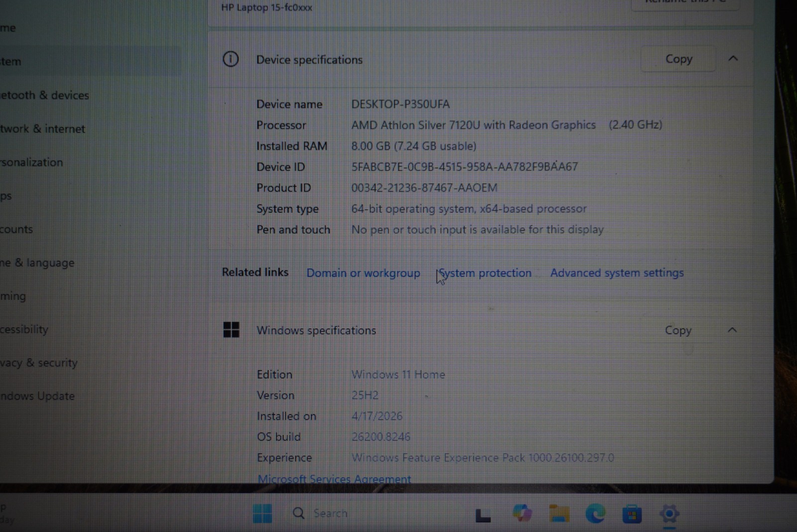This screenshot has width=797, height=532.
Task: Click the installed on date 4/17/2026
Action: click(377, 416)
